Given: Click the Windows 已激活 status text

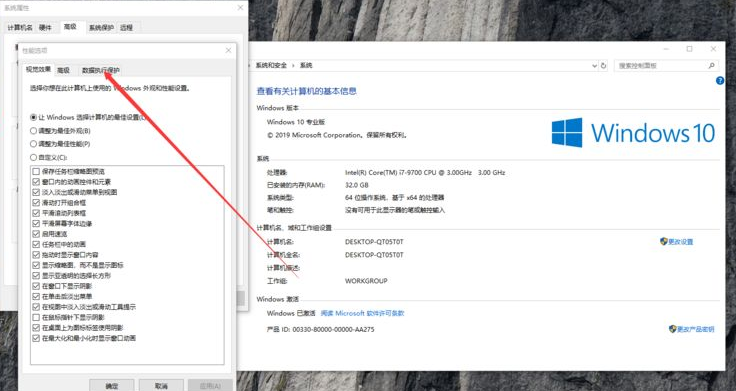Looking at the screenshot, I should click(x=291, y=313).
